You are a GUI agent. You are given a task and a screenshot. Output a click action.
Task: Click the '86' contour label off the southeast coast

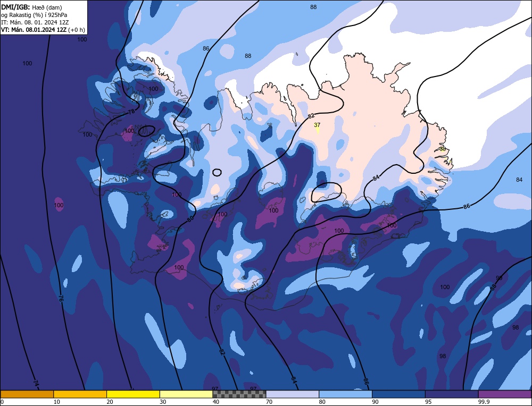tap(467, 206)
